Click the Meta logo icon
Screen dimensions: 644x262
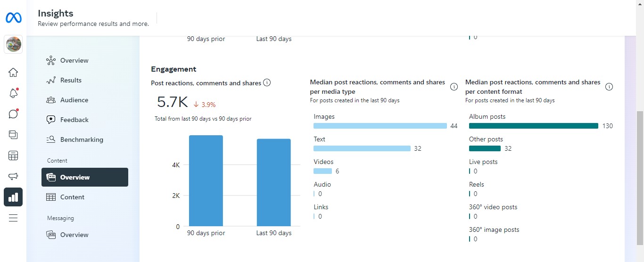(13, 18)
